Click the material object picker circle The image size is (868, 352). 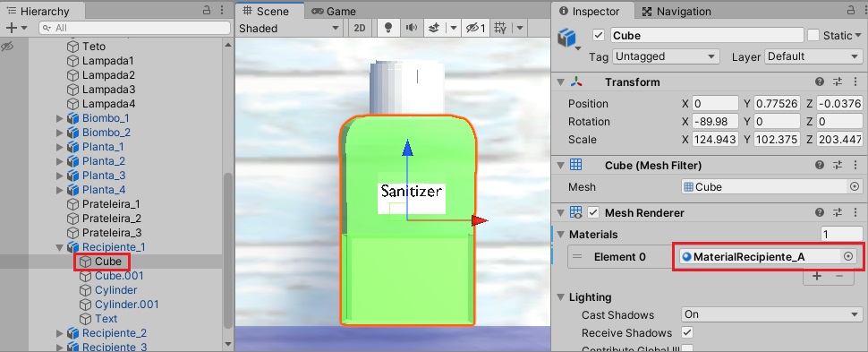pos(848,257)
